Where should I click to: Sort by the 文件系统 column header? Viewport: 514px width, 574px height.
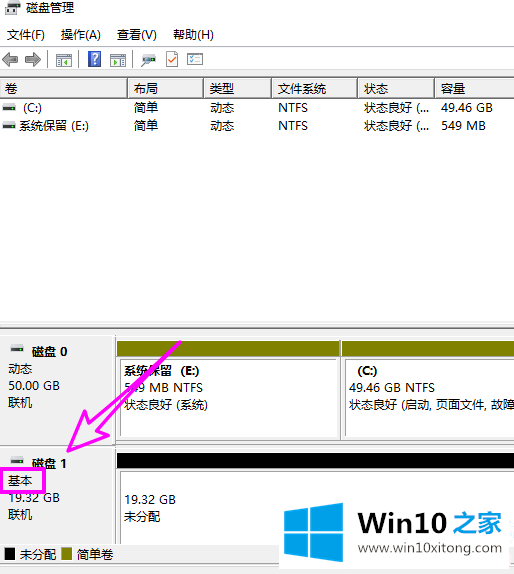click(314, 88)
